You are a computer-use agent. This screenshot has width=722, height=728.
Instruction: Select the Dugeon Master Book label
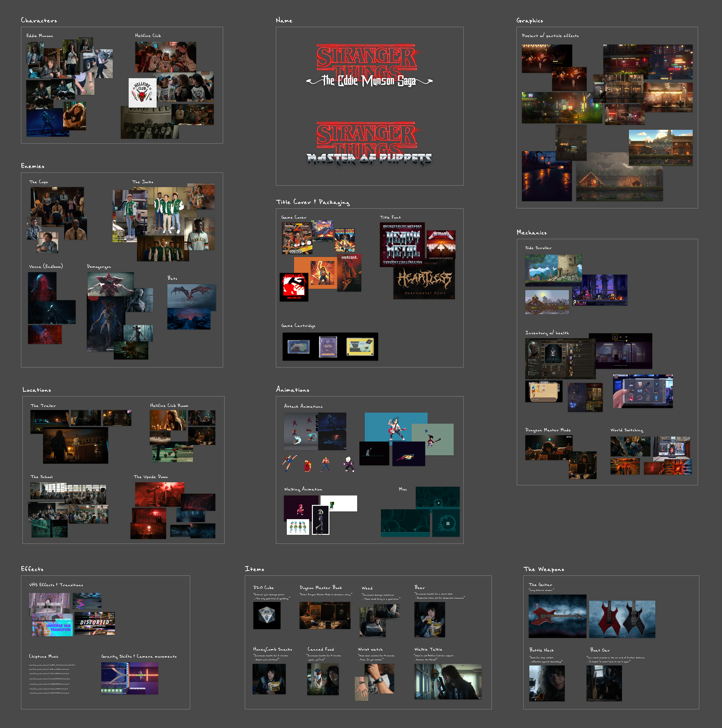(321, 588)
